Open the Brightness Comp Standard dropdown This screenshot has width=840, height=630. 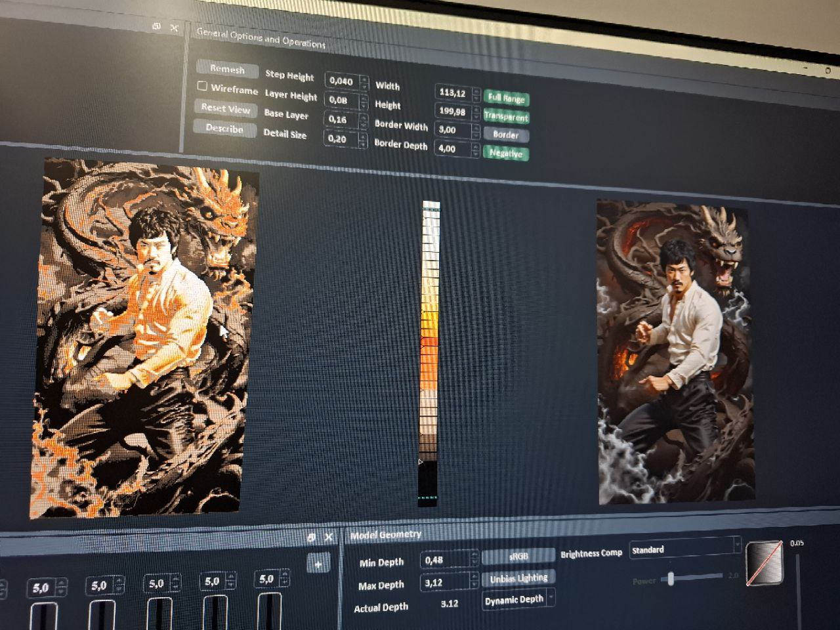coord(685,549)
